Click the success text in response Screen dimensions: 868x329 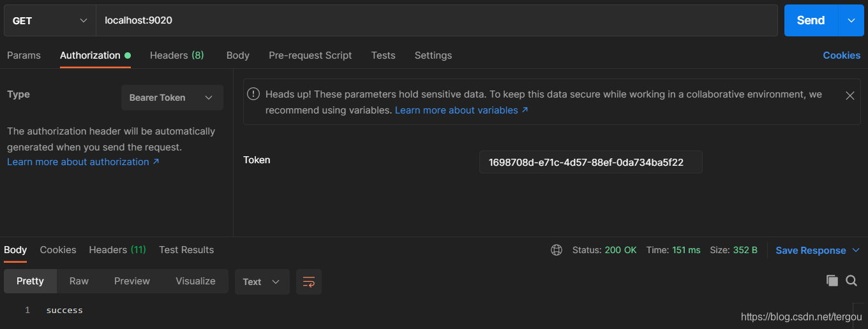point(64,311)
